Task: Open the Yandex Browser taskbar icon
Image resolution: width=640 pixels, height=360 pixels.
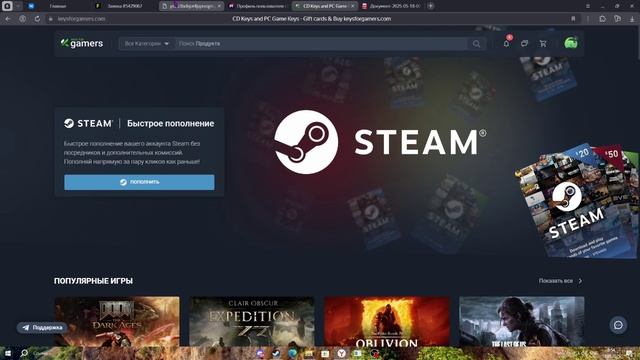Action: [x=342, y=353]
